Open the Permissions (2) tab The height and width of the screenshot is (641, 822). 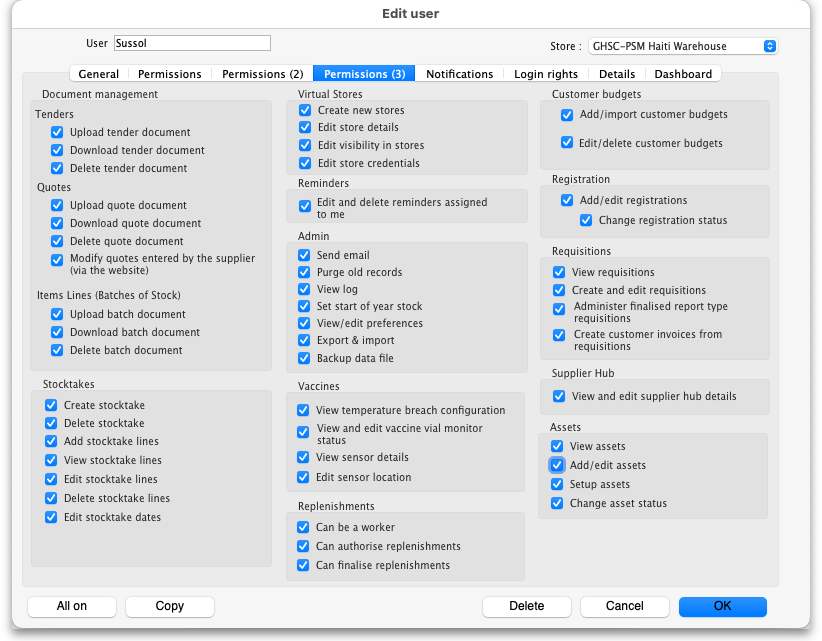[262, 74]
